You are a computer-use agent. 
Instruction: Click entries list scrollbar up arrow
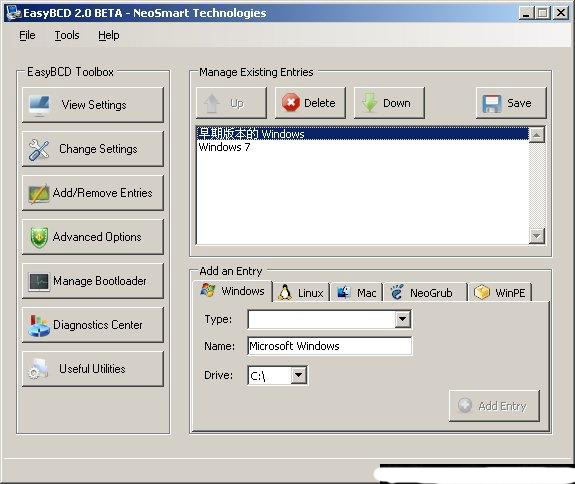coord(536,135)
